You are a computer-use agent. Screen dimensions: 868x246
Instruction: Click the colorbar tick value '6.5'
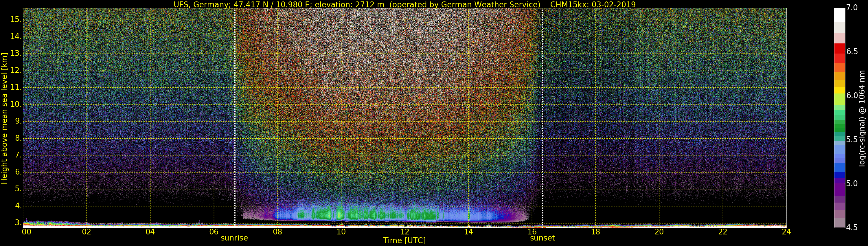852,51
